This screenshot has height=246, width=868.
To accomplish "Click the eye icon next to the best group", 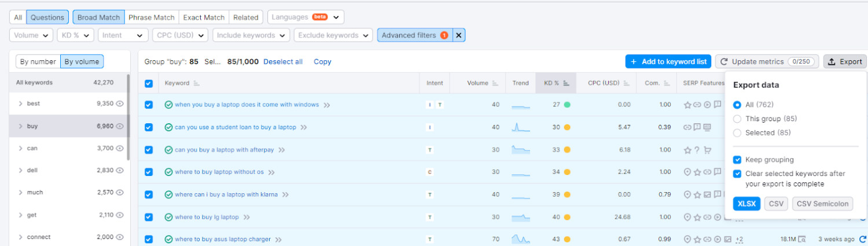I will (x=120, y=104).
